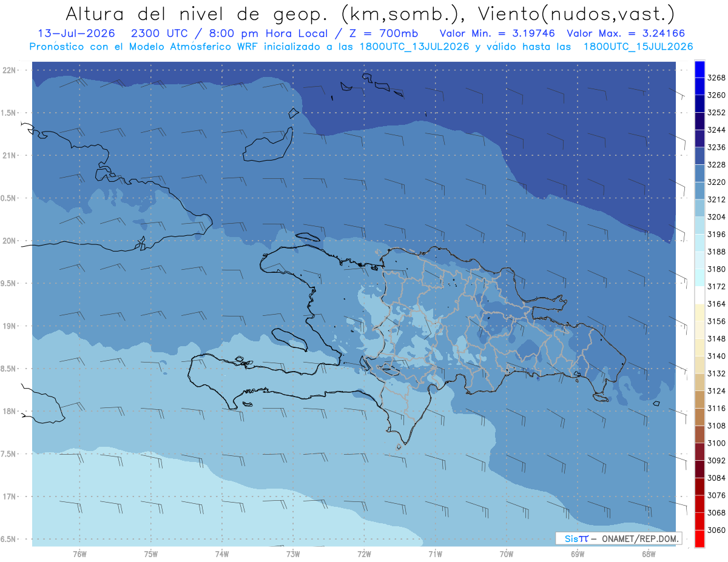The width and height of the screenshot is (728, 562).
Task: Pick the colorbar swatch between 3212 and 3220
Action: 699,191
